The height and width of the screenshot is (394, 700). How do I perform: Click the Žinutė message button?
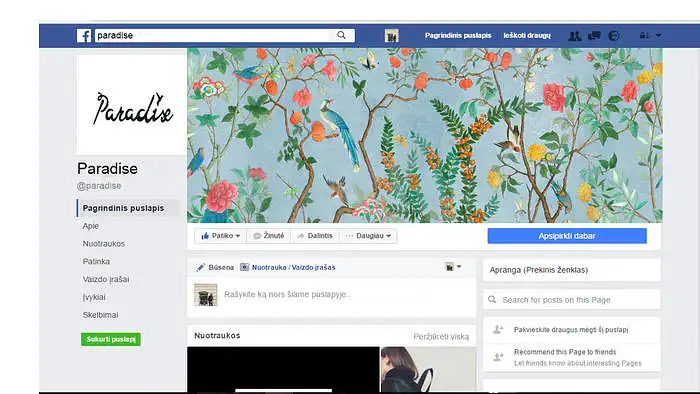[x=269, y=236]
